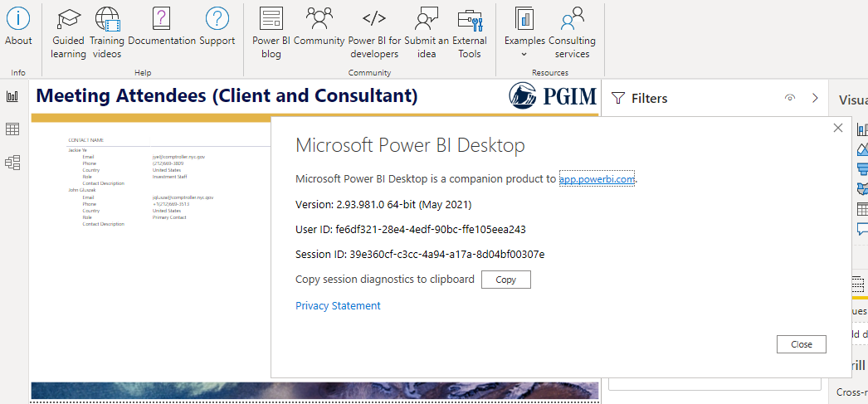The width and height of the screenshot is (868, 404).
Task: Click the Submit an idea button
Action: [x=427, y=33]
